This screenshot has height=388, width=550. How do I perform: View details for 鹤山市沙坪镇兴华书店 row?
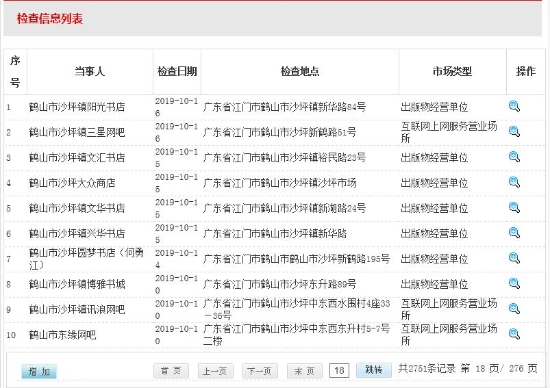pyautogui.click(x=514, y=233)
